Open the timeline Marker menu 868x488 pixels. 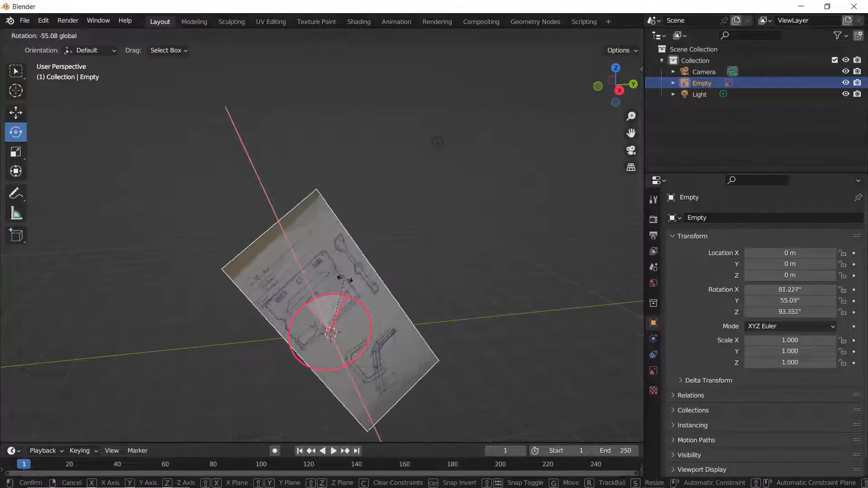[138, 450]
